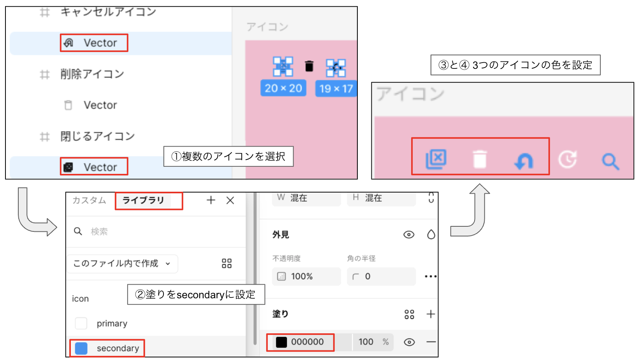Screen dimensions: 640x364
Task: Select the キャンセルアイコン frame layer
Action: 108,12
